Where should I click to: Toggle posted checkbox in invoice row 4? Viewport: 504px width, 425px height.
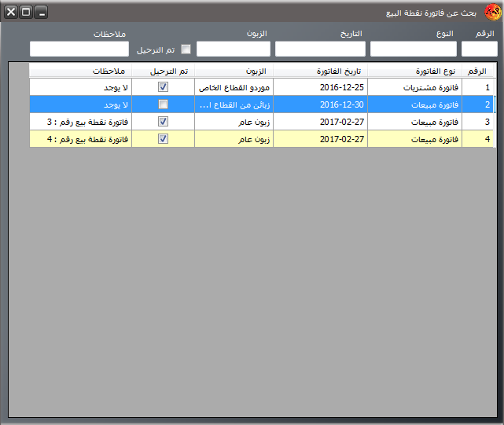[163, 139]
